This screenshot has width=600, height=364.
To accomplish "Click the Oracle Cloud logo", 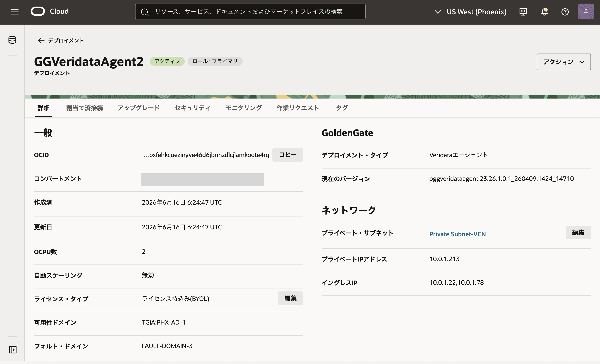I will 49,11.
